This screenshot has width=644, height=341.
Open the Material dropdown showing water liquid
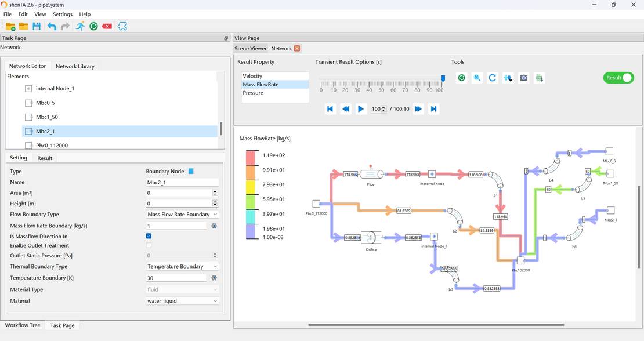tap(182, 300)
